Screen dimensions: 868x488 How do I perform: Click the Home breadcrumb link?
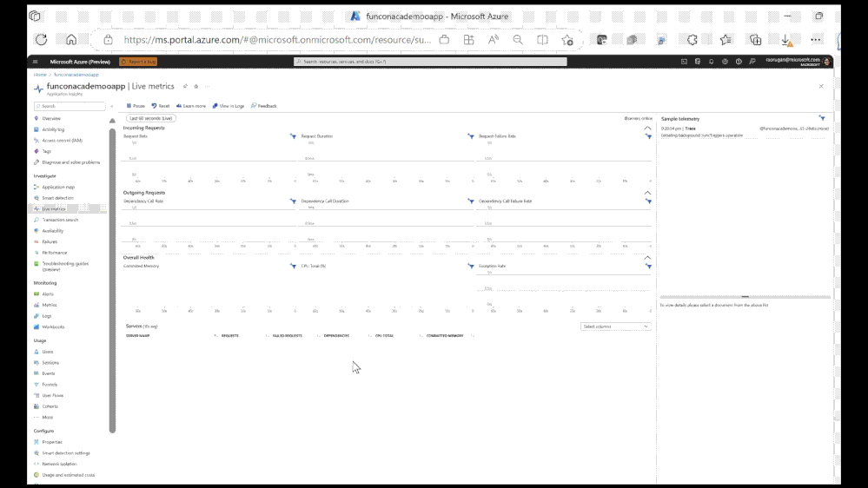point(40,75)
